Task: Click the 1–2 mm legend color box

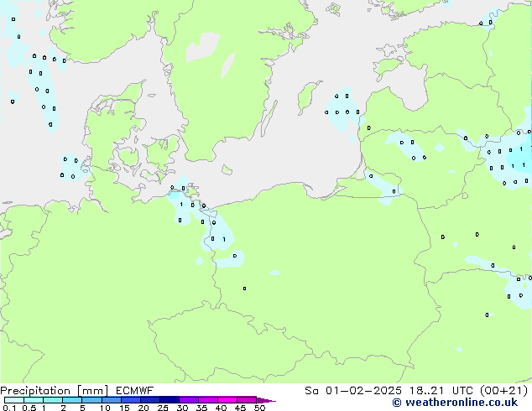Action: coord(53,400)
